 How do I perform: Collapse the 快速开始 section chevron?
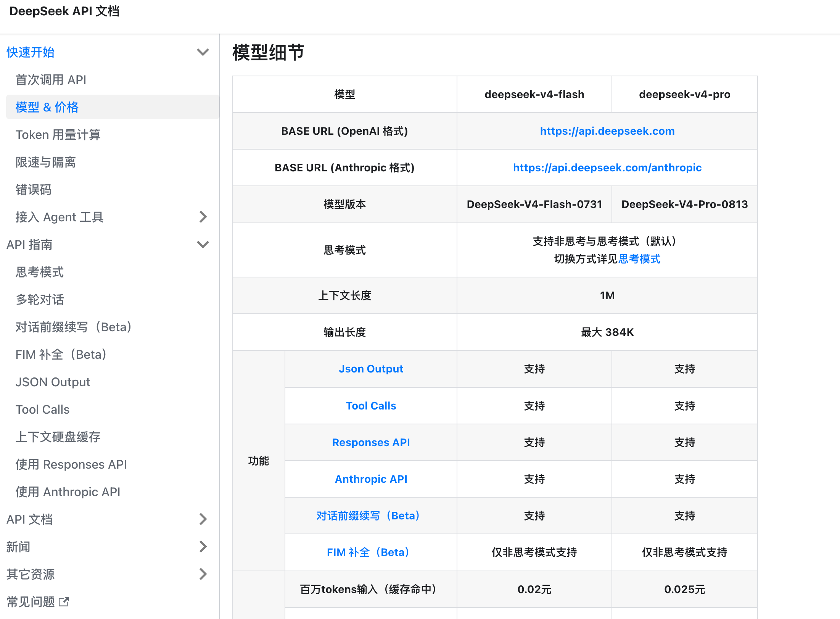[203, 52]
